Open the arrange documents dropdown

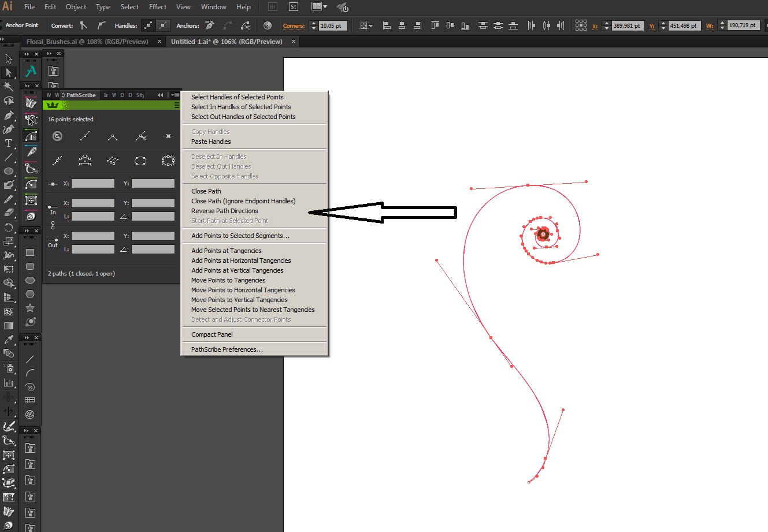pos(319,7)
